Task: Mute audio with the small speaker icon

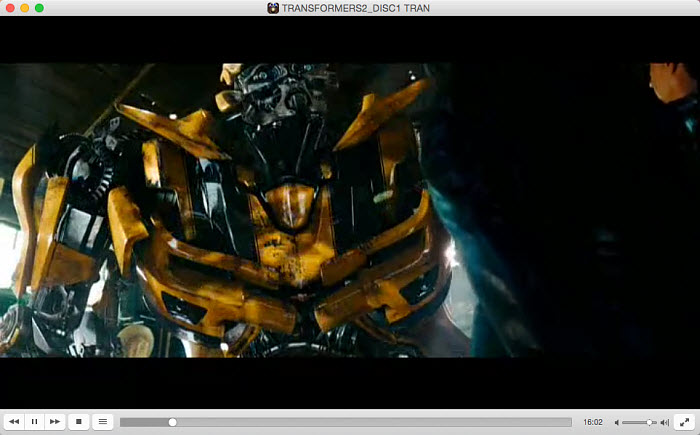Action: pos(617,422)
